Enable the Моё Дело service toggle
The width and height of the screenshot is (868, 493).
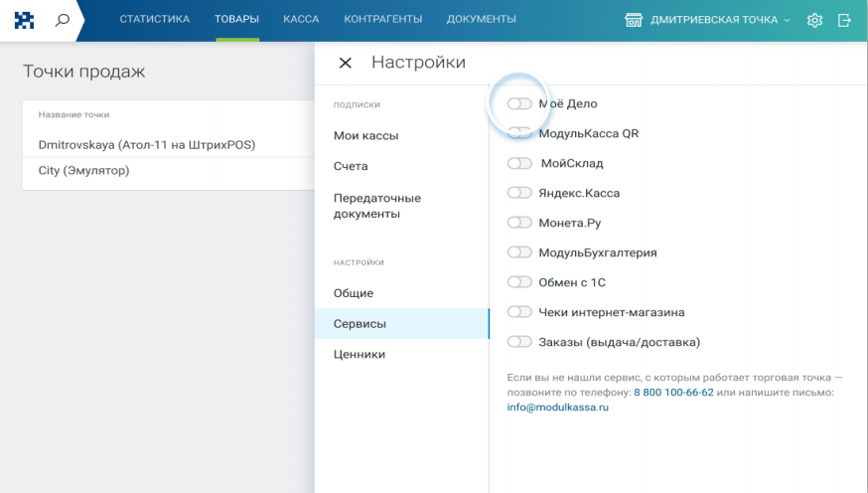[x=519, y=103]
